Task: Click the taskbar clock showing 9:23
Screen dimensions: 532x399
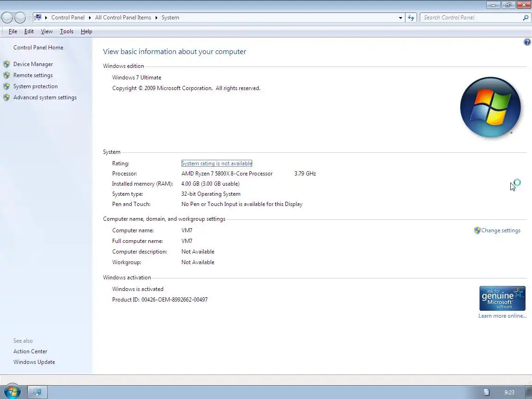Action: pyautogui.click(x=509, y=392)
